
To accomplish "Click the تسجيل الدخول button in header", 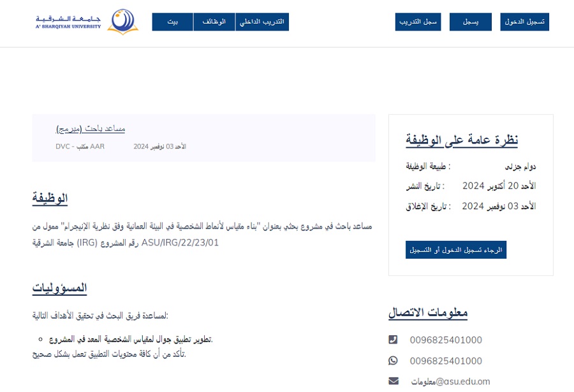I will pyautogui.click(x=524, y=22).
